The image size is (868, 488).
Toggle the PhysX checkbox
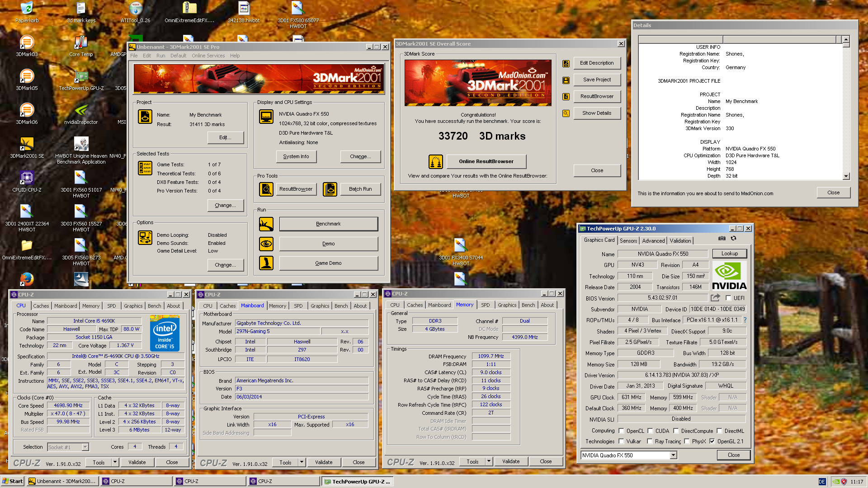687,441
